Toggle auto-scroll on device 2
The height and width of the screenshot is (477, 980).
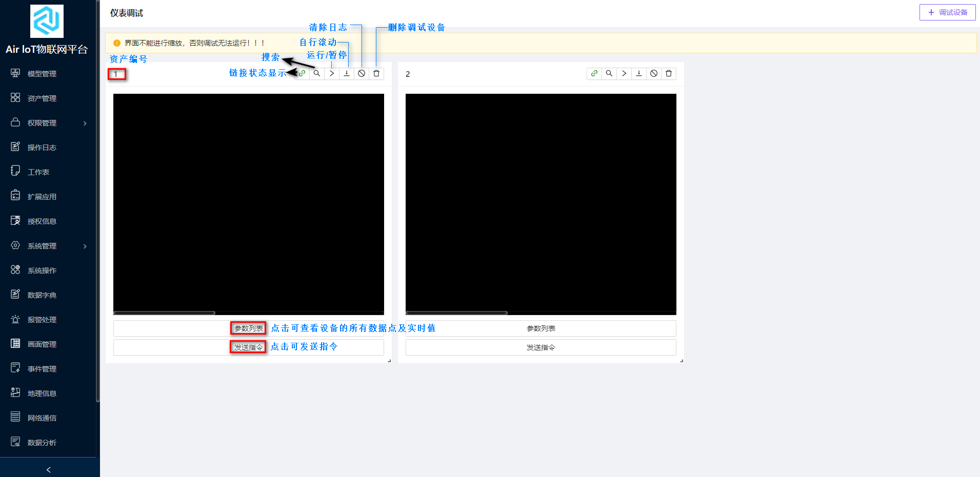(638, 73)
